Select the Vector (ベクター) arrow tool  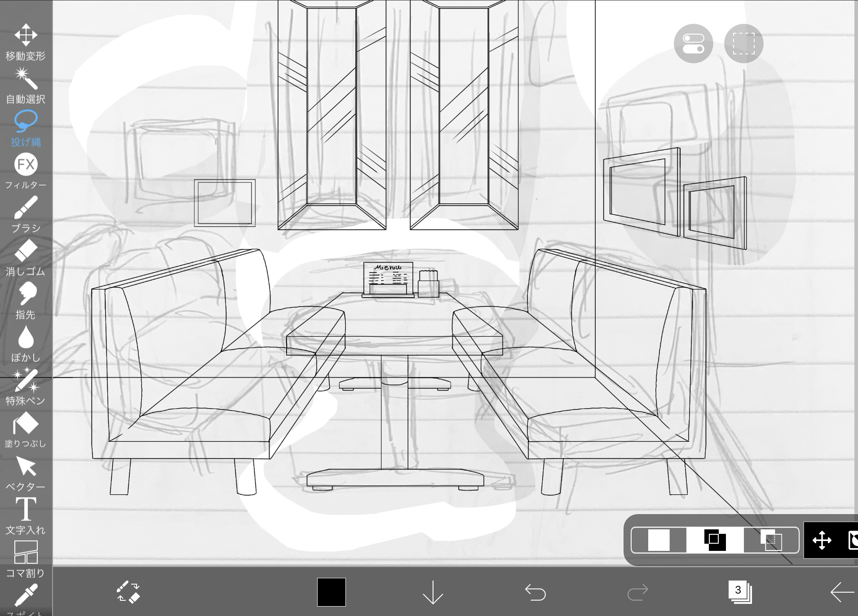click(26, 473)
